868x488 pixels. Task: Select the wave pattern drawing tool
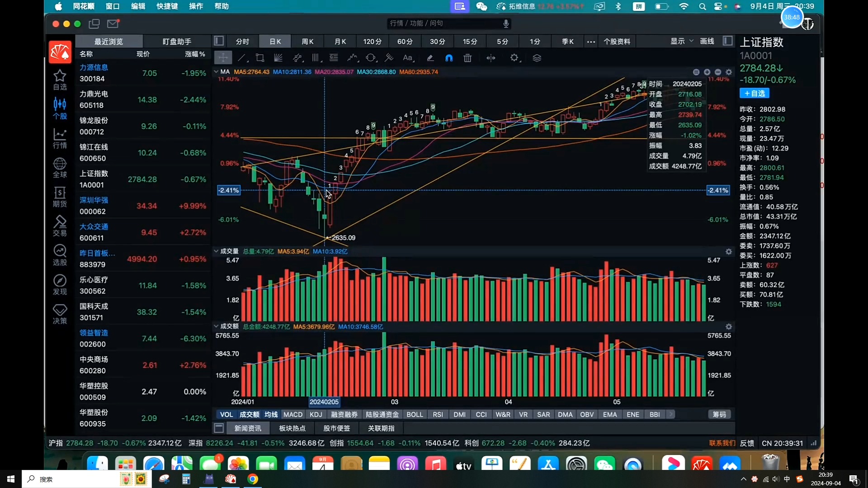pos(353,58)
